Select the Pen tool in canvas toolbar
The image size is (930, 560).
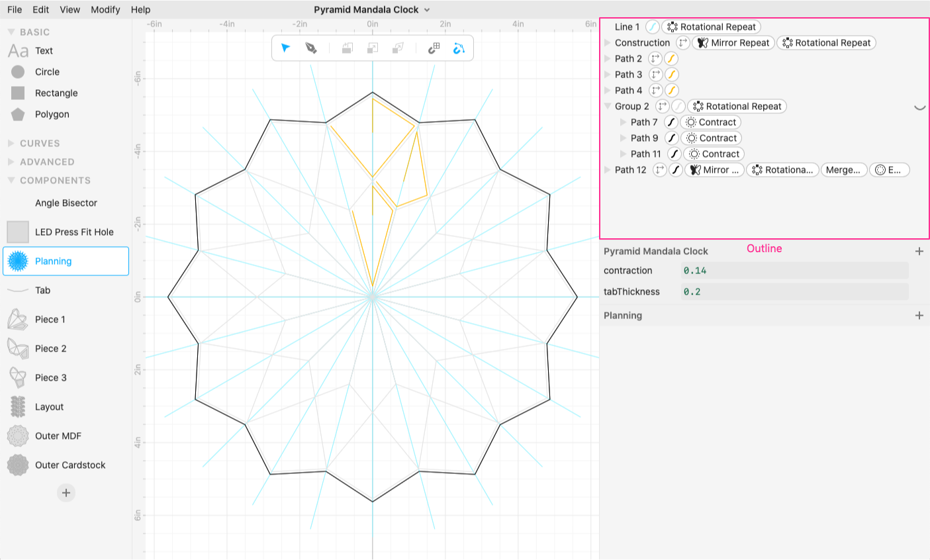click(310, 48)
